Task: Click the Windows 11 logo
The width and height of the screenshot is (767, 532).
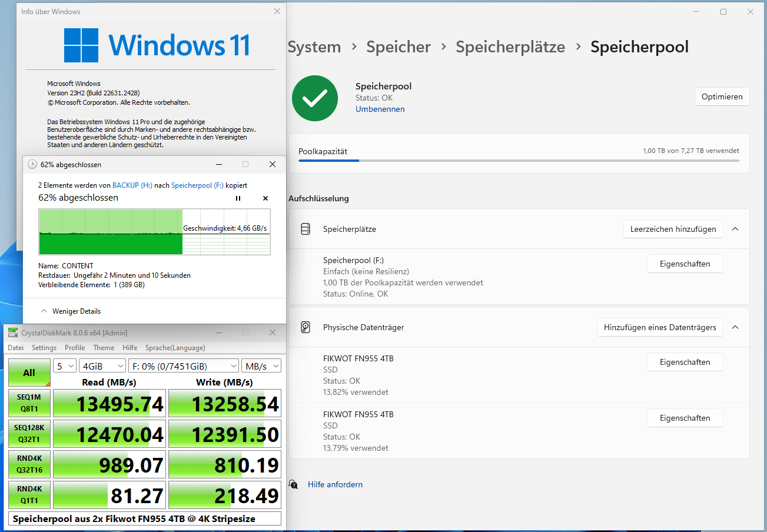Action: click(x=157, y=45)
